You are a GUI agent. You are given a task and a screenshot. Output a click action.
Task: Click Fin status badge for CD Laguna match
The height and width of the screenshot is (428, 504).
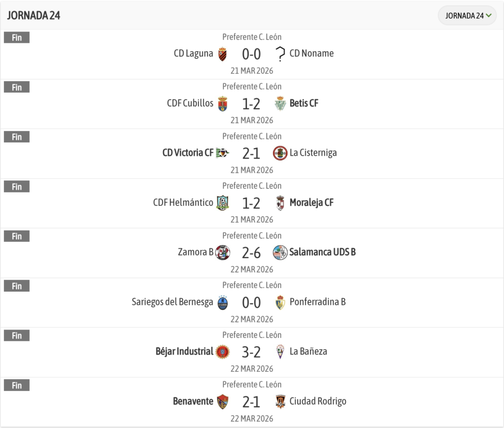pyautogui.click(x=17, y=37)
